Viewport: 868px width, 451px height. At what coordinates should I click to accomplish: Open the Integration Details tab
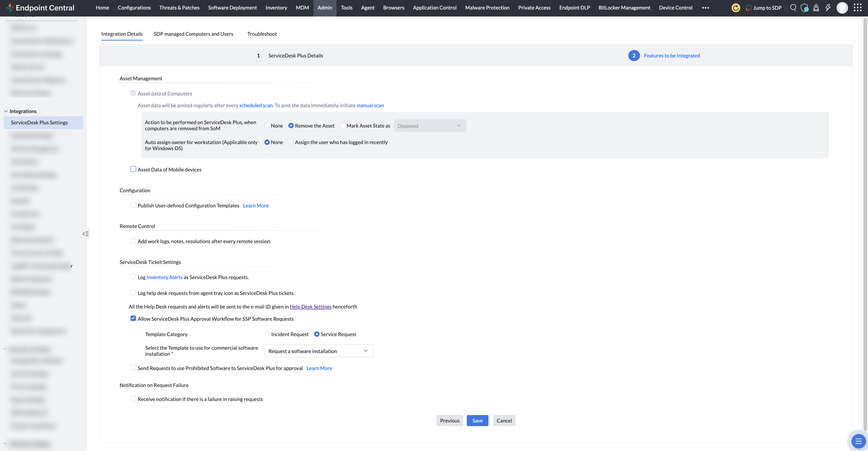pyautogui.click(x=122, y=34)
